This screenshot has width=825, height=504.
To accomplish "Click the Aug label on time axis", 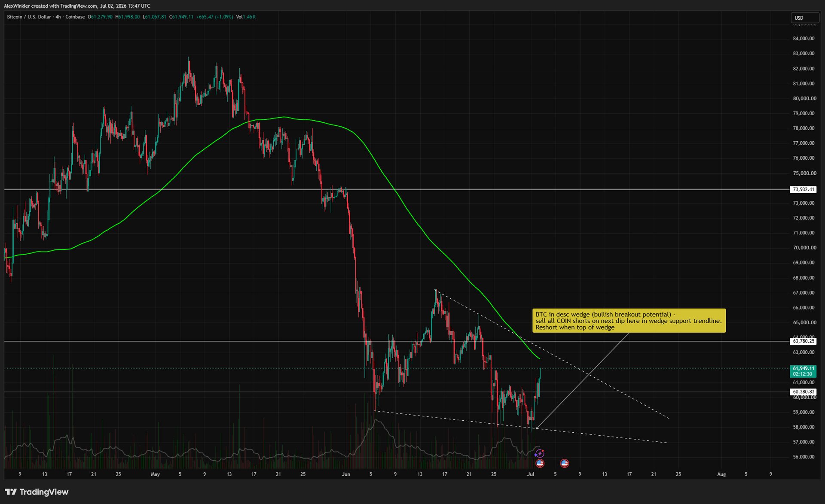I will 721,474.
